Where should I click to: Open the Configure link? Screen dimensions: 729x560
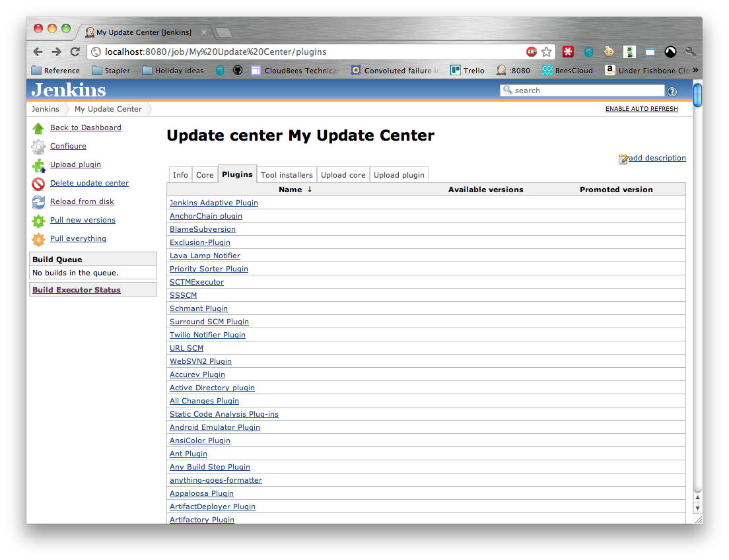pyautogui.click(x=69, y=146)
